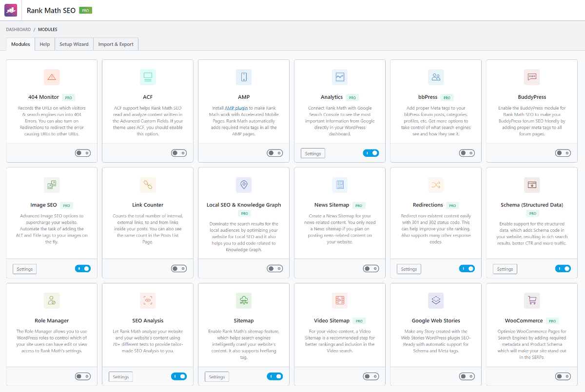This screenshot has width=585, height=392.
Task: Go to Dashboard via breadcrumb
Action: coord(18,30)
